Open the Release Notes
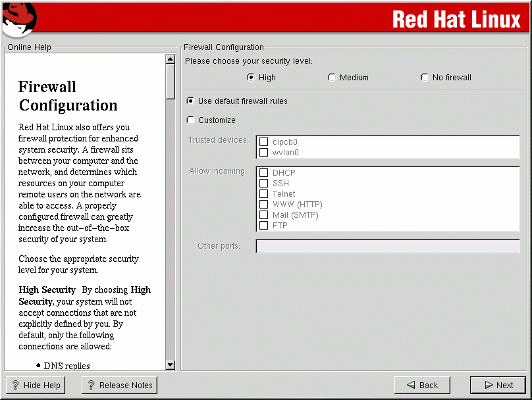This screenshot has width=532, height=400. tap(119, 386)
